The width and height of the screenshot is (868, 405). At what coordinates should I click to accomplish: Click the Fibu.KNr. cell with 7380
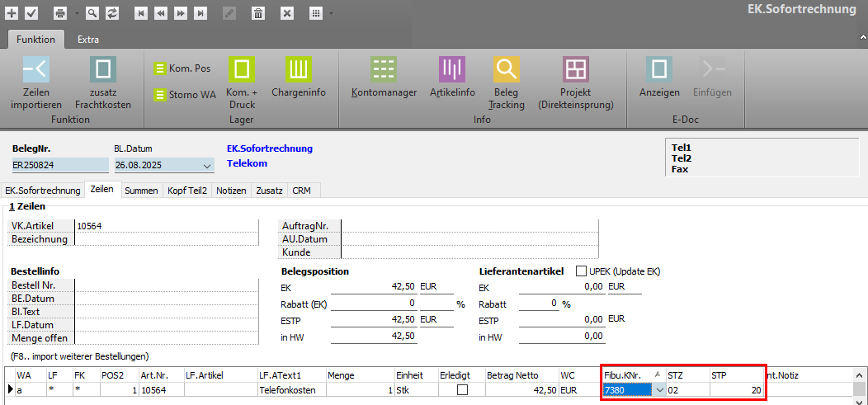[628, 390]
